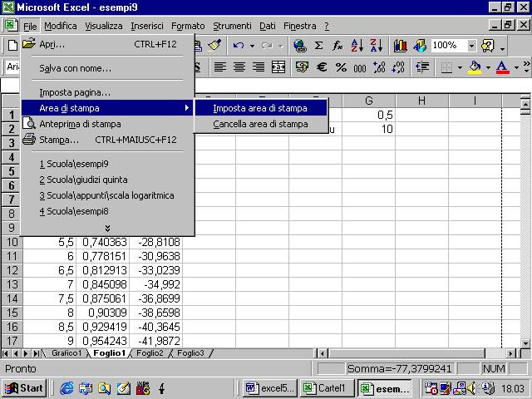This screenshot has height=399, width=532.
Task: Align text left in the toolbar
Action: (x=219, y=66)
